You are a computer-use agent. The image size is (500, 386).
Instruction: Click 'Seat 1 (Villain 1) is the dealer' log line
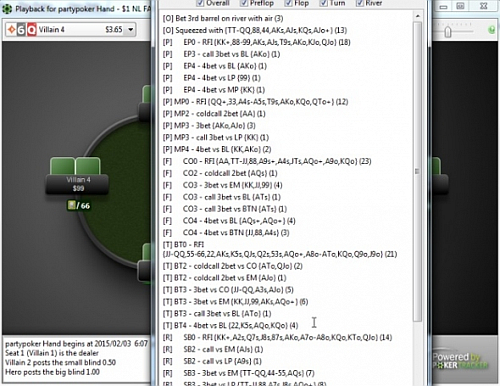tap(52, 353)
